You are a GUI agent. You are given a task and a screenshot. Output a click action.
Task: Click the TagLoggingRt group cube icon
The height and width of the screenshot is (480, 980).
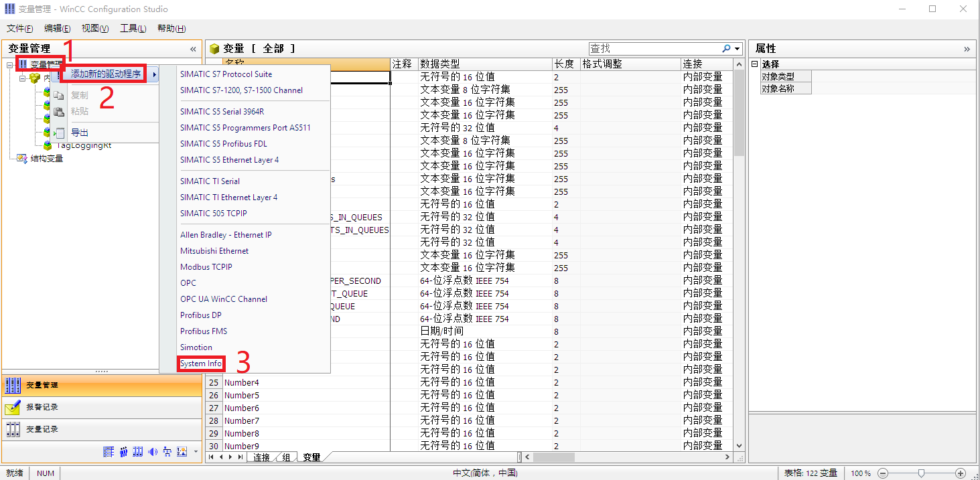pos(48,145)
